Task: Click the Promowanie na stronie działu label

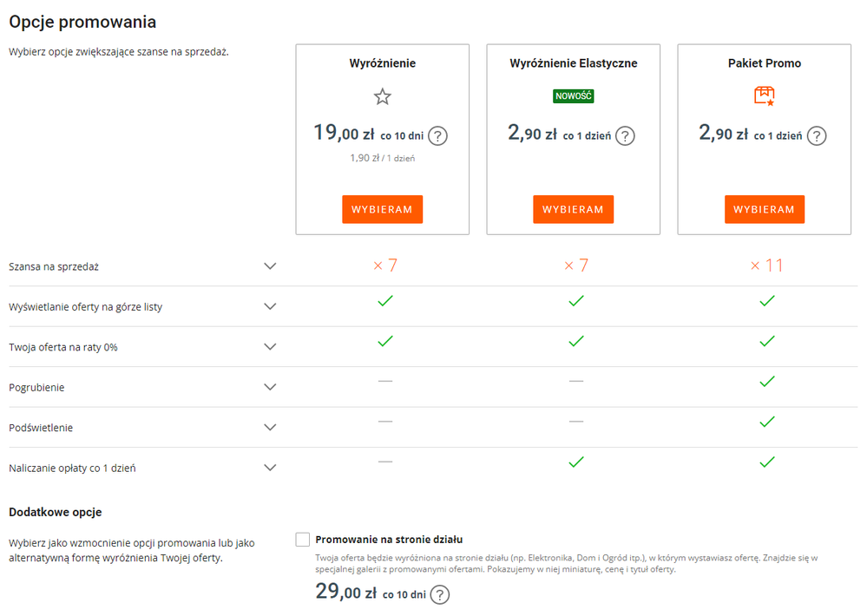Action: pyautogui.click(x=389, y=540)
